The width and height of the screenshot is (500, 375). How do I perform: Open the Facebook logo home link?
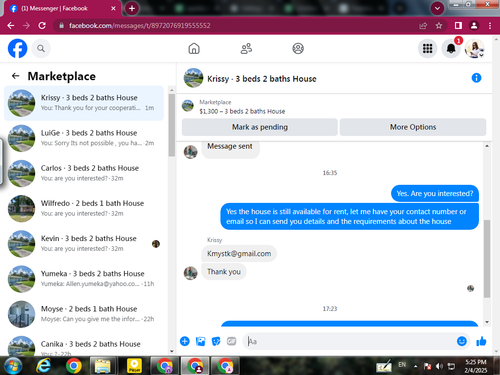[x=17, y=49]
